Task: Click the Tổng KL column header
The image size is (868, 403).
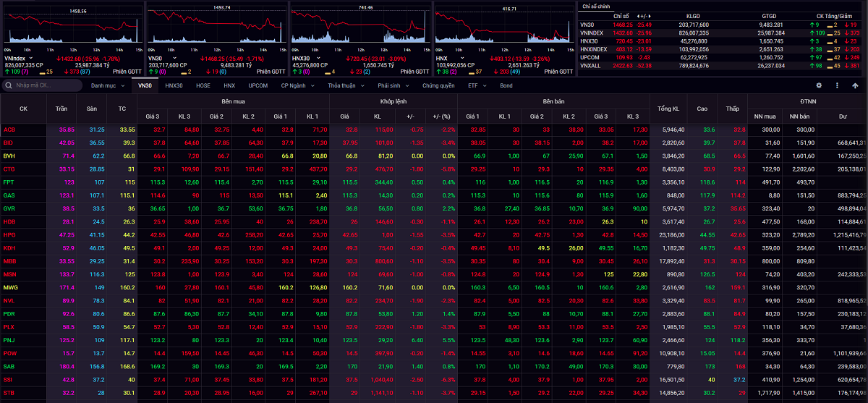Action: (x=668, y=109)
